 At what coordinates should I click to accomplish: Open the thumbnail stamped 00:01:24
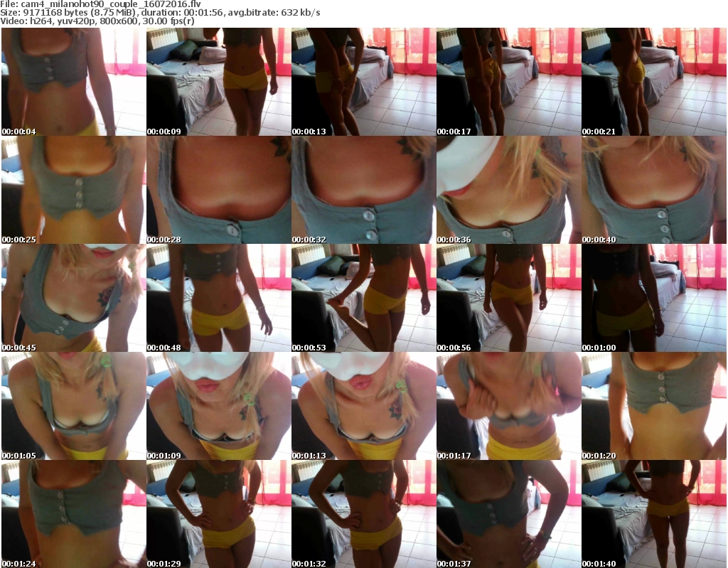tap(74, 514)
